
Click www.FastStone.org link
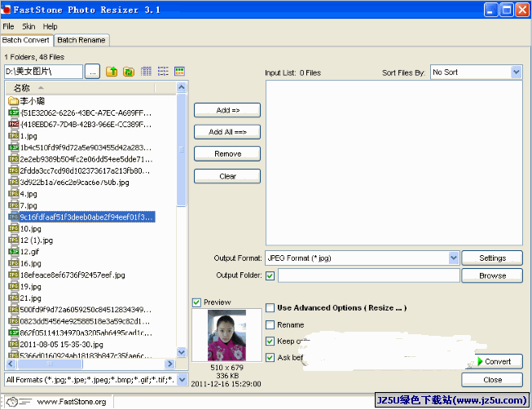[72, 402]
